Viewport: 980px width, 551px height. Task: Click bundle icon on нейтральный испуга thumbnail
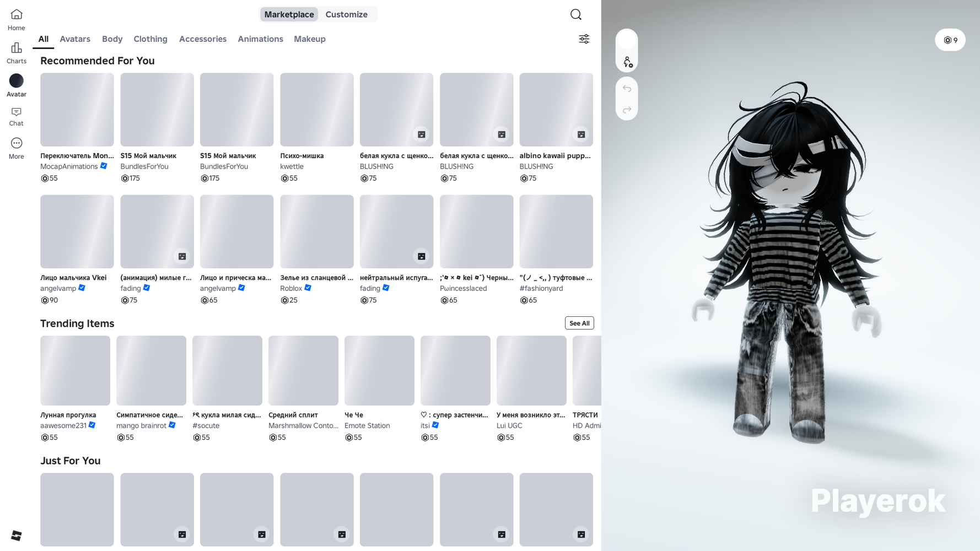pos(422,256)
